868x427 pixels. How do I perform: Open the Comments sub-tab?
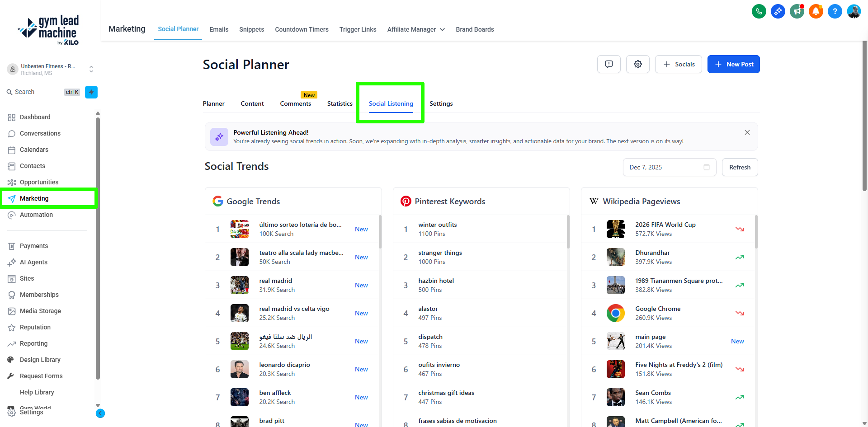tap(296, 103)
